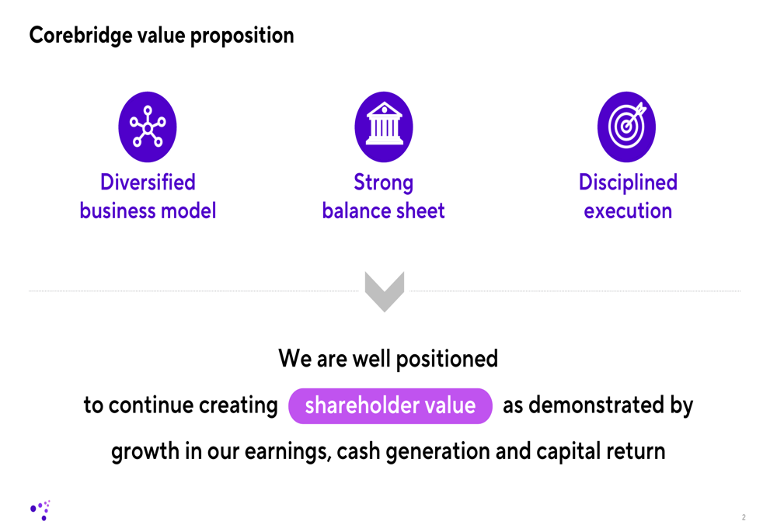Click the Corebridge dotted logo at bottom

point(40,510)
